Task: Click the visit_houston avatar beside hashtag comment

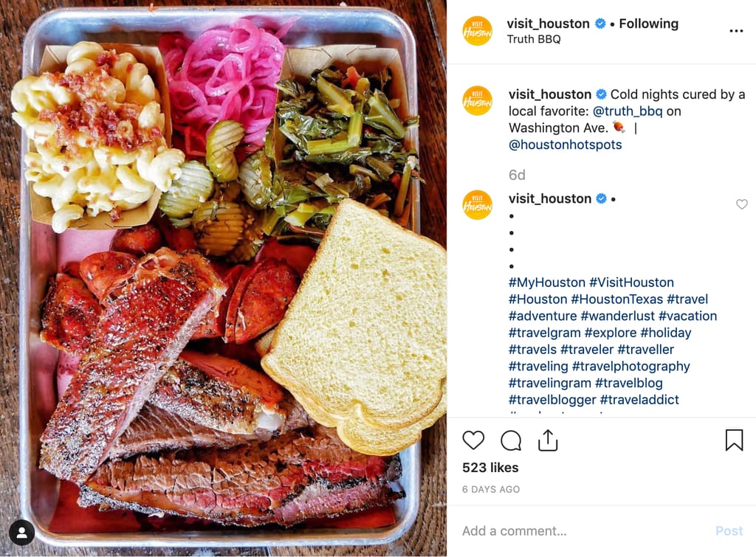Action: click(477, 205)
